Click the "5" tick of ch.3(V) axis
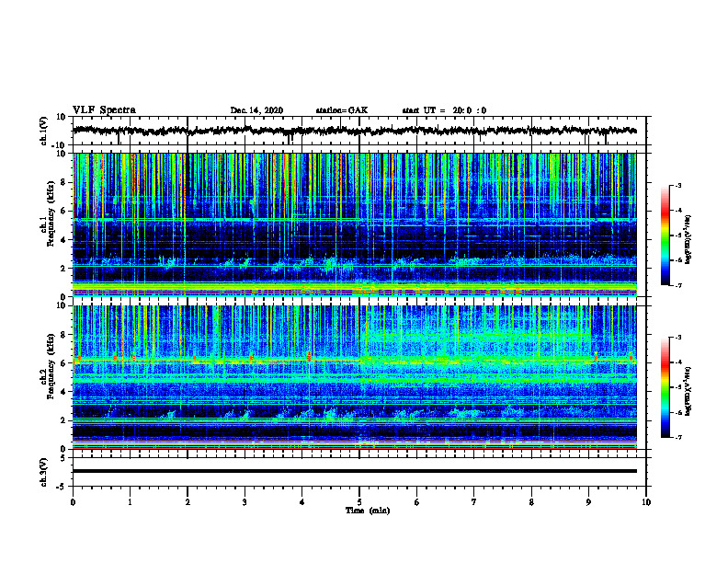This screenshot has width=728, height=563. (x=63, y=457)
